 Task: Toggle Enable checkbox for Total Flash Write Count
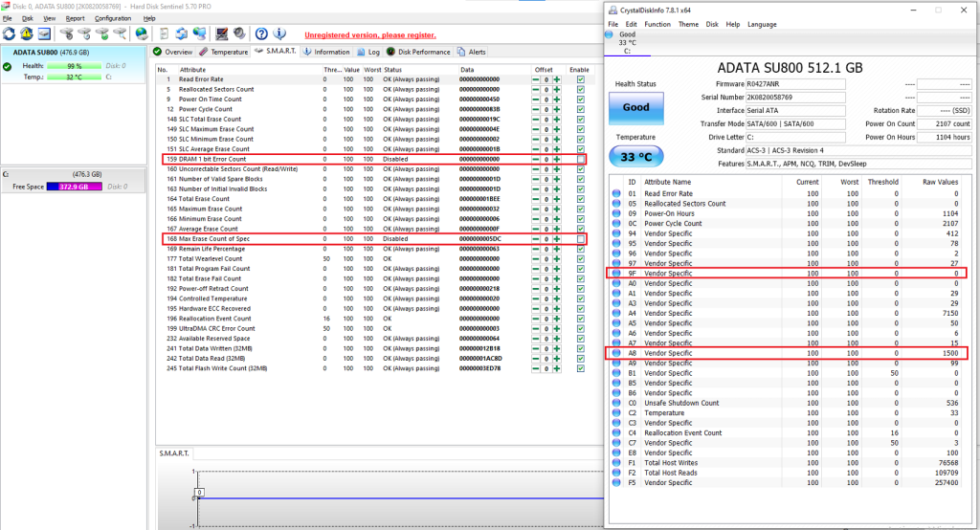581,368
